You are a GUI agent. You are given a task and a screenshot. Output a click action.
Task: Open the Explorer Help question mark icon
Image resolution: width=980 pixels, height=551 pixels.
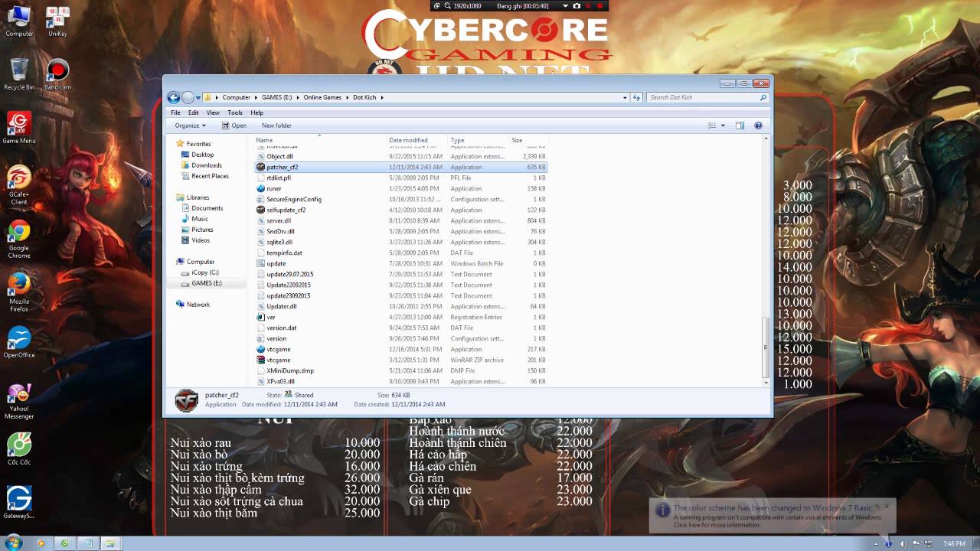(x=758, y=126)
